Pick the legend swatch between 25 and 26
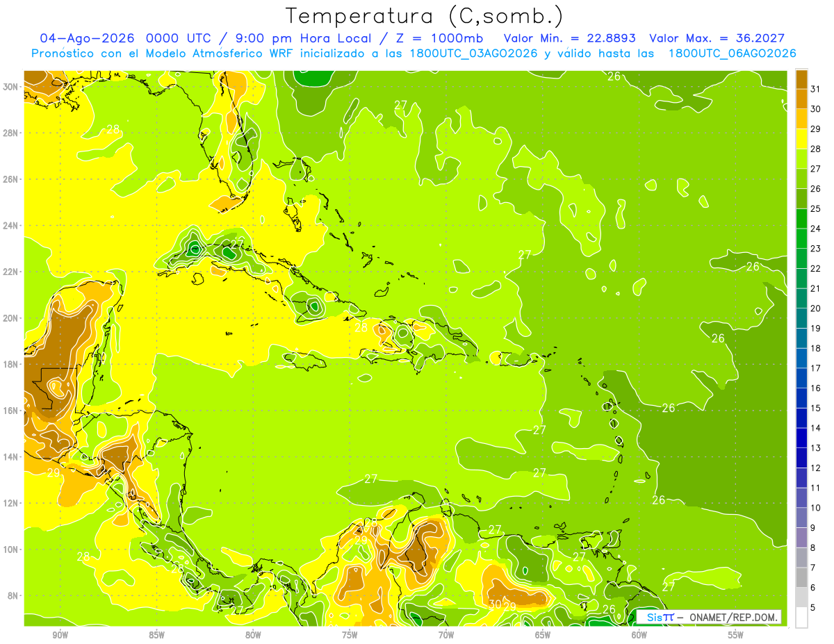The width and height of the screenshot is (834, 644). click(x=801, y=199)
